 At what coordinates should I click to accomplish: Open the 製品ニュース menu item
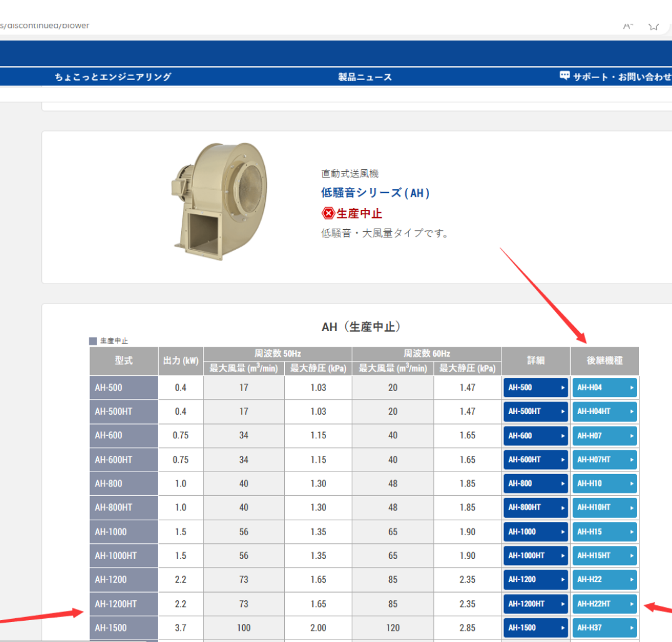point(365,77)
